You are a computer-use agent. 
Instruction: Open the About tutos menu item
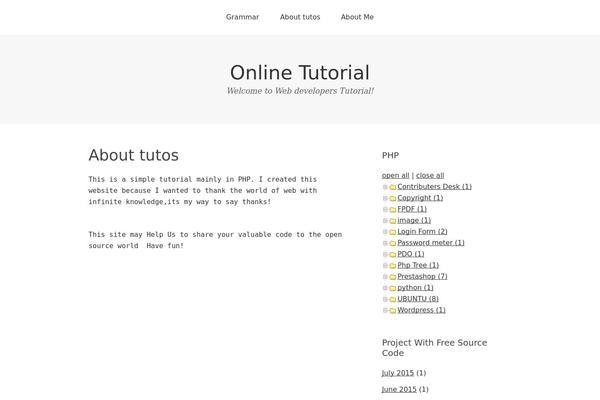[300, 17]
